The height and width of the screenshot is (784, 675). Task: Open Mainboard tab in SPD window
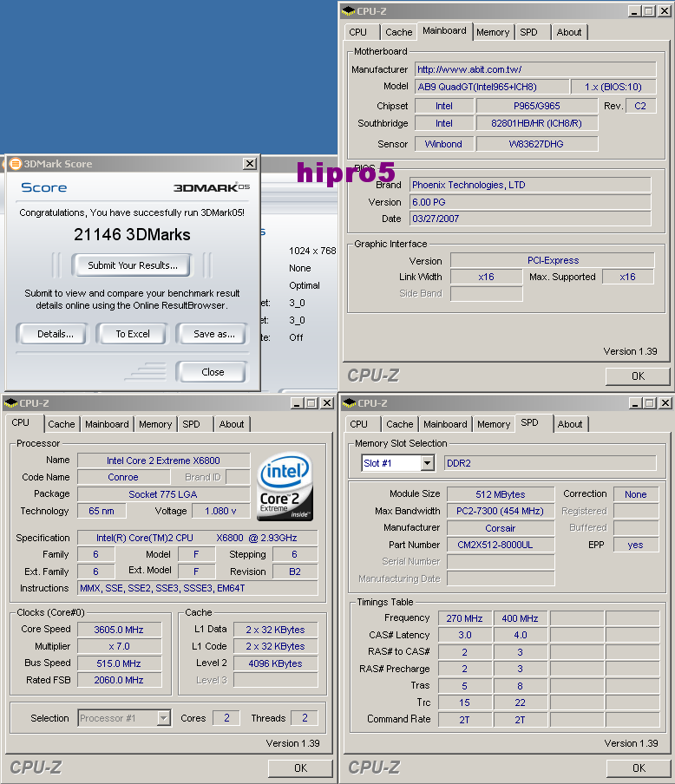click(x=445, y=424)
